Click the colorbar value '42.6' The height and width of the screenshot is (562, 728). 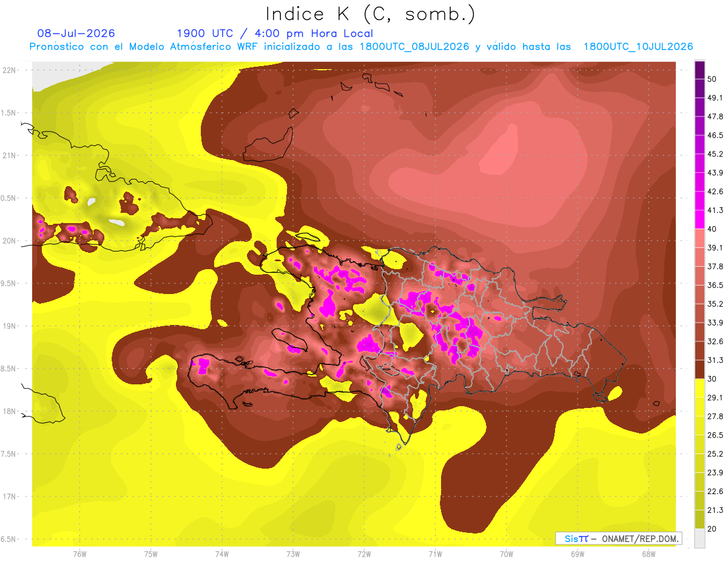715,191
